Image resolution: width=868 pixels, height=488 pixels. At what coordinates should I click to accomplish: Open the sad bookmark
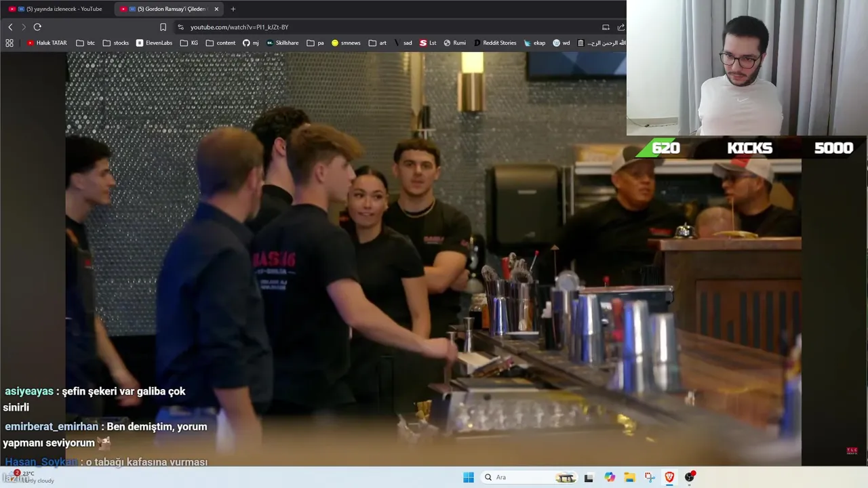point(403,43)
